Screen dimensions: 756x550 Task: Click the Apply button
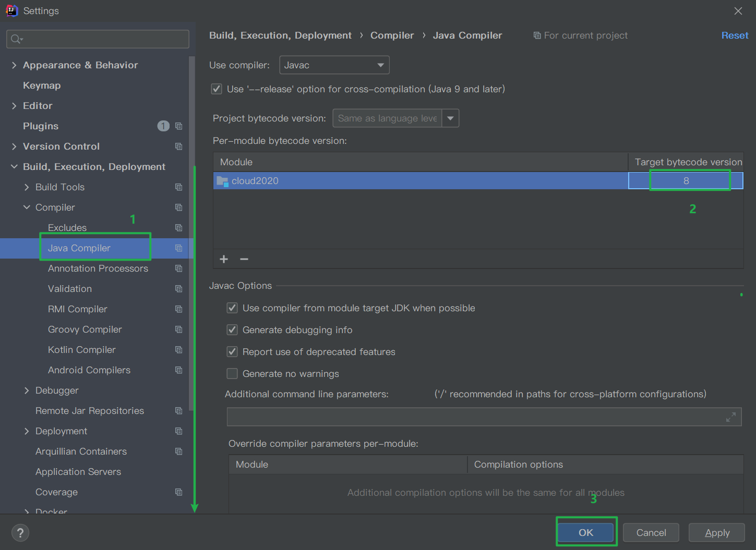point(717,533)
